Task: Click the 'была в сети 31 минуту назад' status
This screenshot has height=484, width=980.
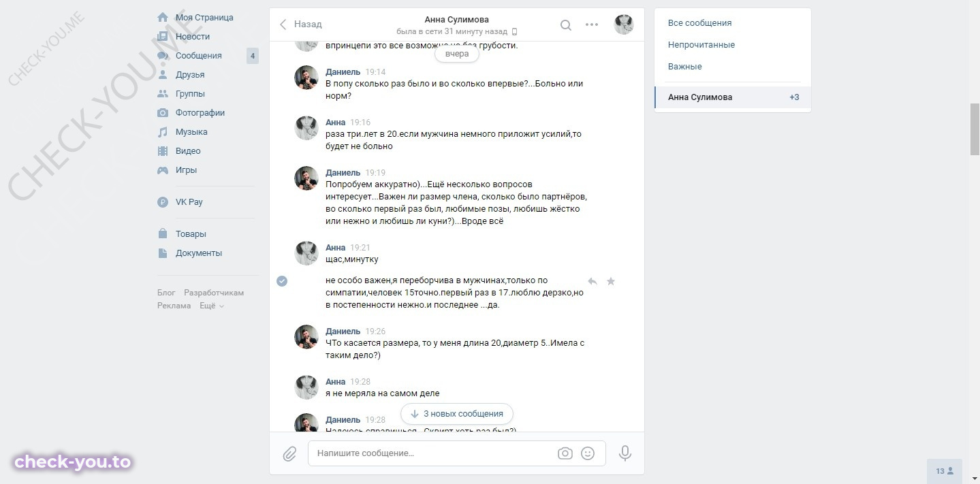Action: (x=452, y=32)
